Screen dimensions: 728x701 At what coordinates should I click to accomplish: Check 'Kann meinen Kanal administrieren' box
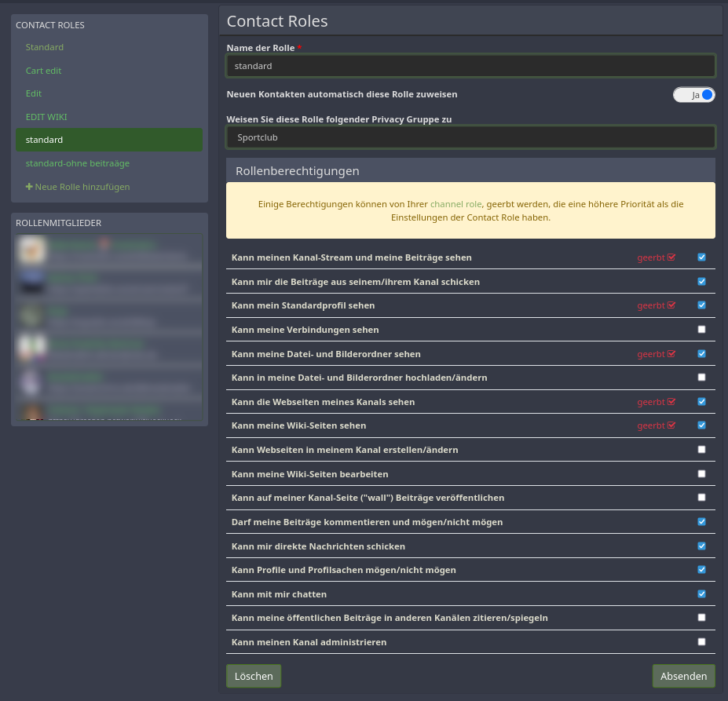pos(701,642)
